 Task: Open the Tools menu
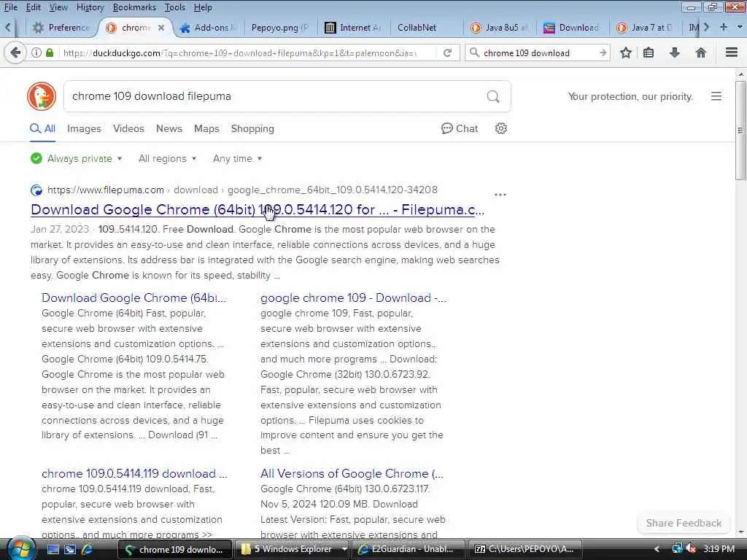[175, 7]
